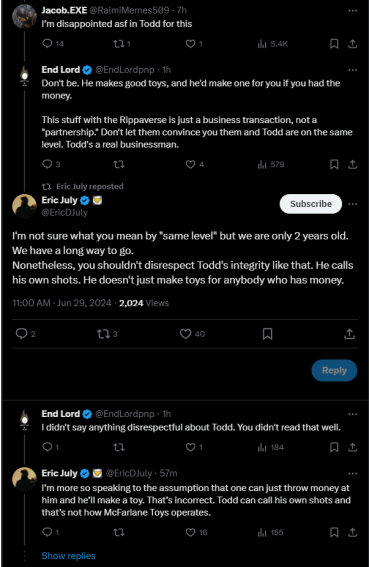Share Eric July's main tweet
369x567 pixels.
click(x=349, y=334)
